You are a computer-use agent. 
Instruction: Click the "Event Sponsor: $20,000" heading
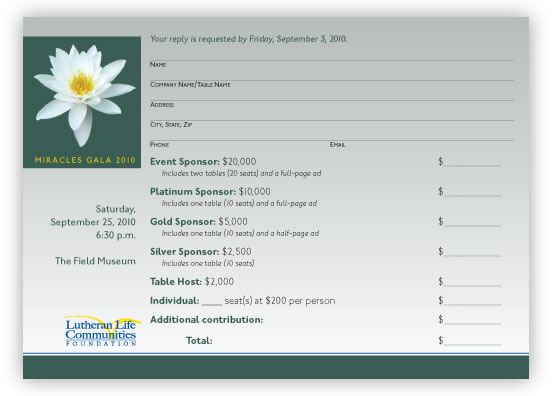tap(203, 162)
